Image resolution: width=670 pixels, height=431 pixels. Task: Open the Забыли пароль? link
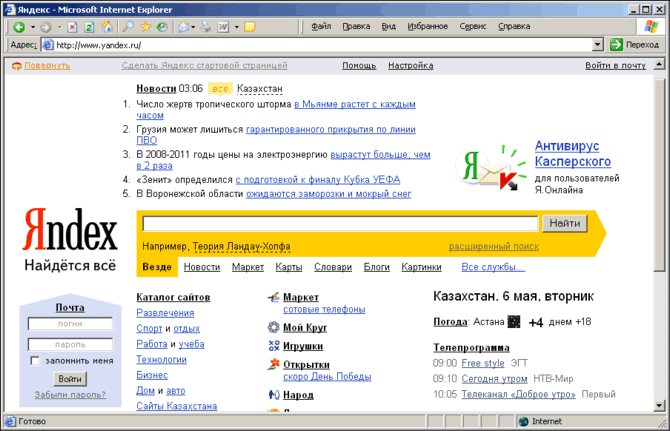point(70,395)
